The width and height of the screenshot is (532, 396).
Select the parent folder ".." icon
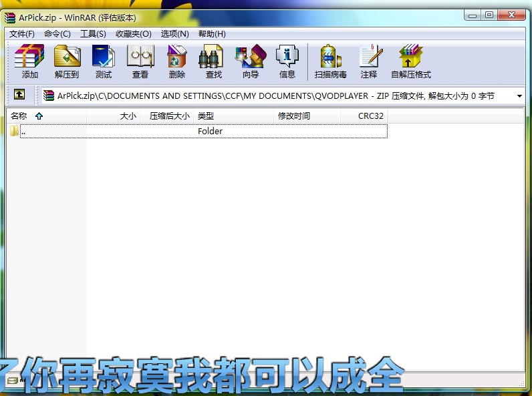14,131
